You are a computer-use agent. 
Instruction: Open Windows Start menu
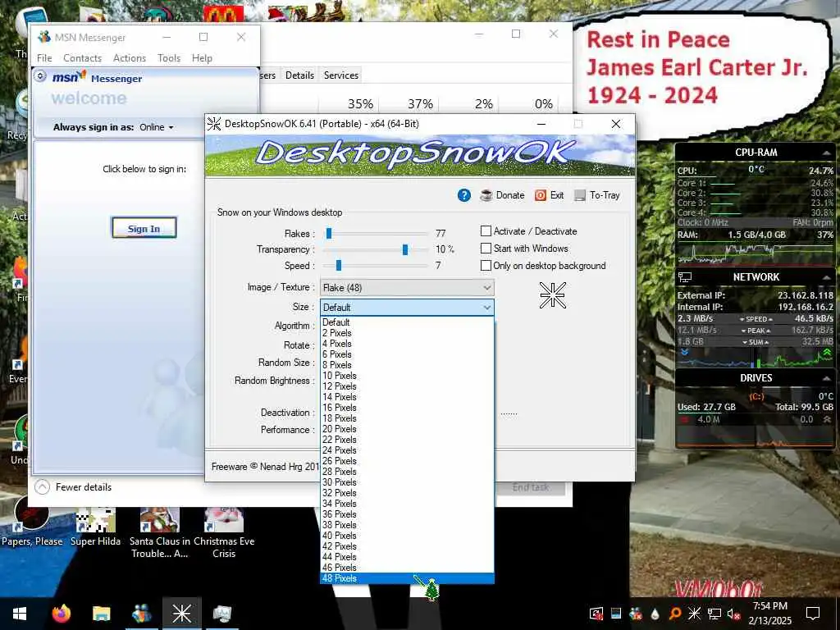tap(20, 614)
